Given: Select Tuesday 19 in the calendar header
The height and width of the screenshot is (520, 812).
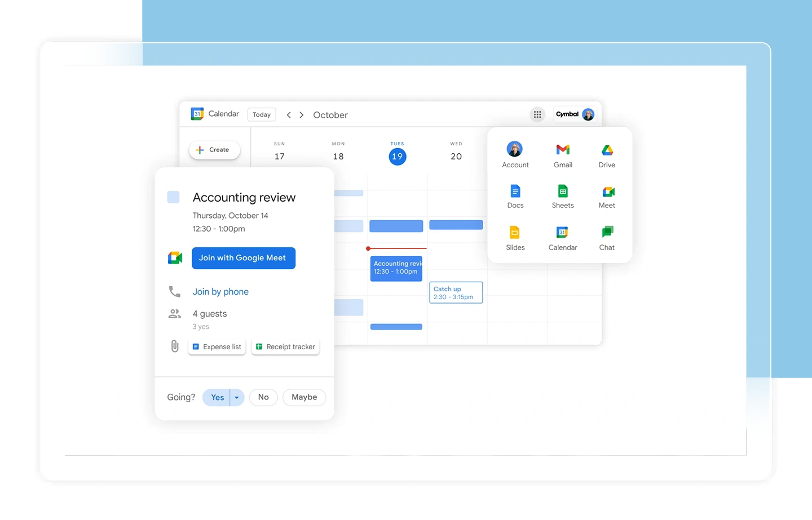Looking at the screenshot, I should pyautogui.click(x=397, y=157).
